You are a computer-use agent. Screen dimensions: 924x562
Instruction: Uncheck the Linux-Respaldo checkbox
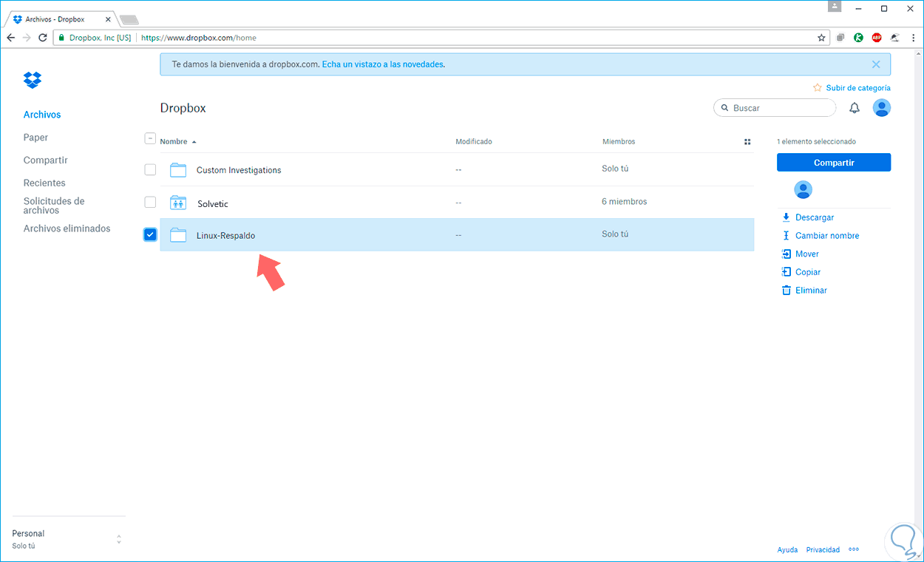pos(150,234)
